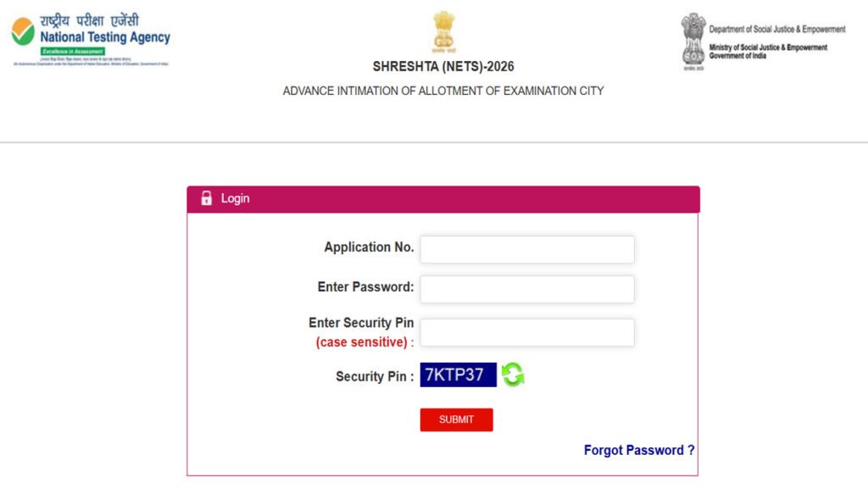The width and height of the screenshot is (868, 488).
Task: Select the Application No. input box
Action: tap(526, 249)
